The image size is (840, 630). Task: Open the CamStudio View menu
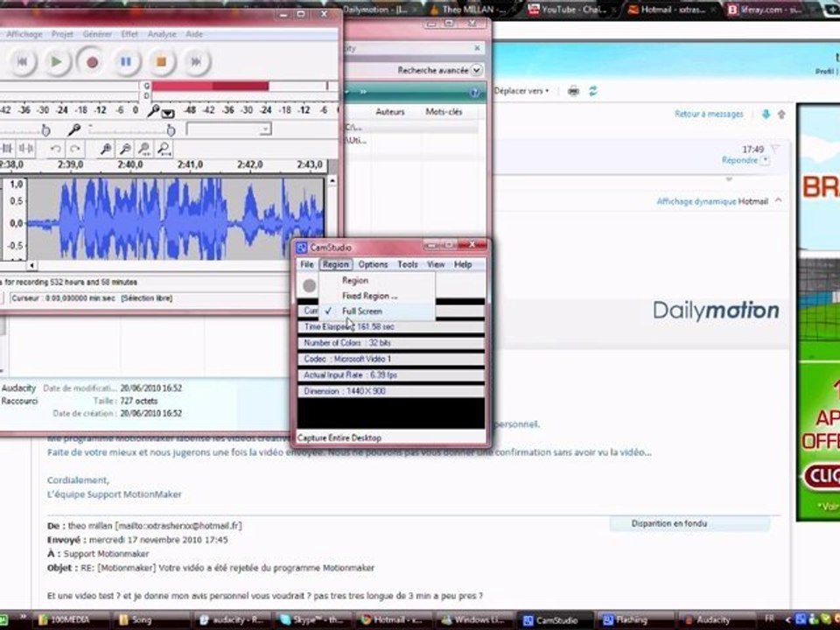436,264
